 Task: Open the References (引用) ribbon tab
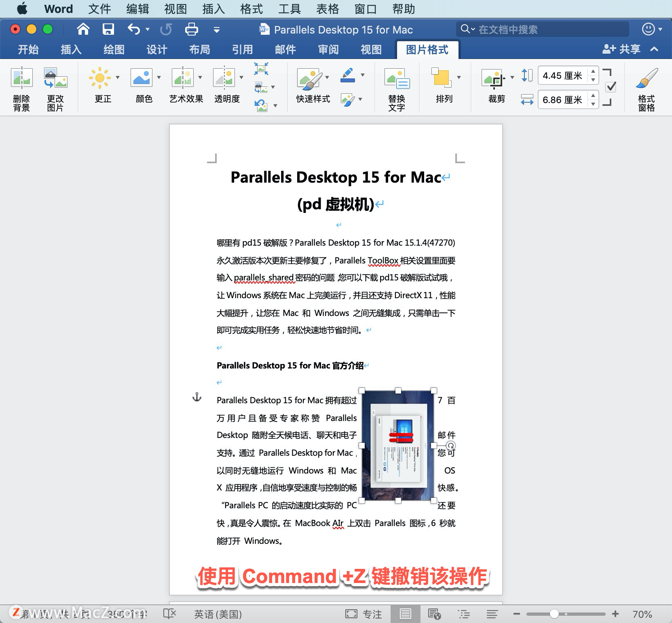(243, 49)
